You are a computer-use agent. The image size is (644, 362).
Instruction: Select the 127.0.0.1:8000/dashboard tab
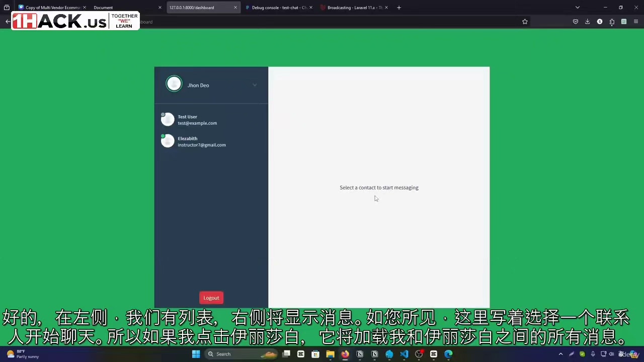203,8
